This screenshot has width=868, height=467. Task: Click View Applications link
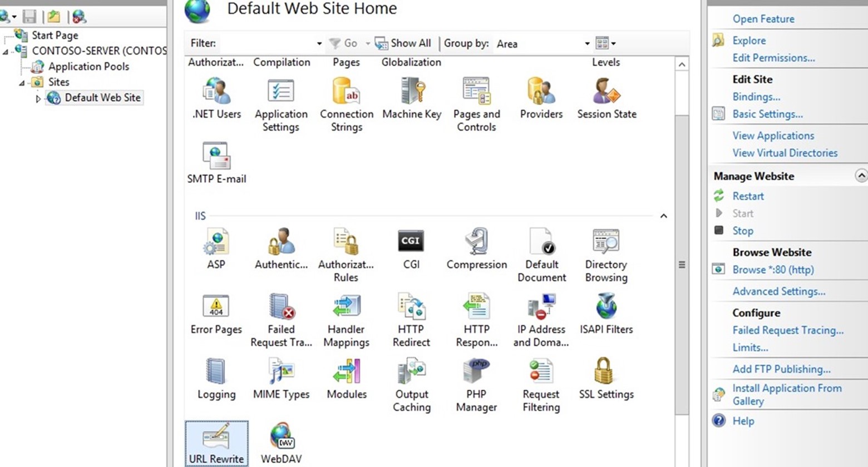773,136
